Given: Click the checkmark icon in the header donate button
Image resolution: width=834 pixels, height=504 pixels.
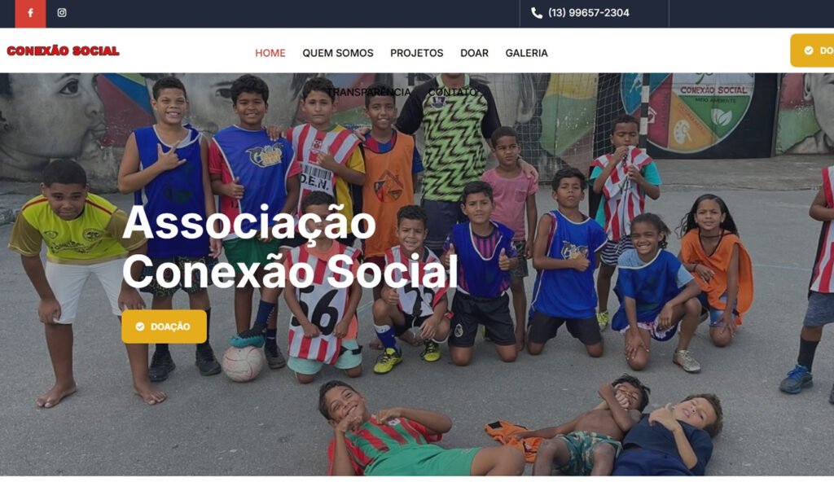Looking at the screenshot, I should (x=809, y=50).
